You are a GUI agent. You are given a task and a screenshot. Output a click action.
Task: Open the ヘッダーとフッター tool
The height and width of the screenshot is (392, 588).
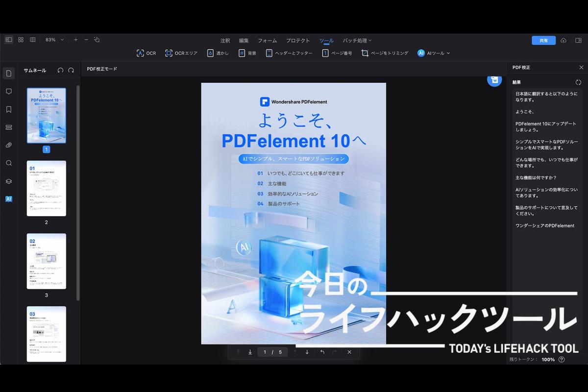[x=286, y=52]
